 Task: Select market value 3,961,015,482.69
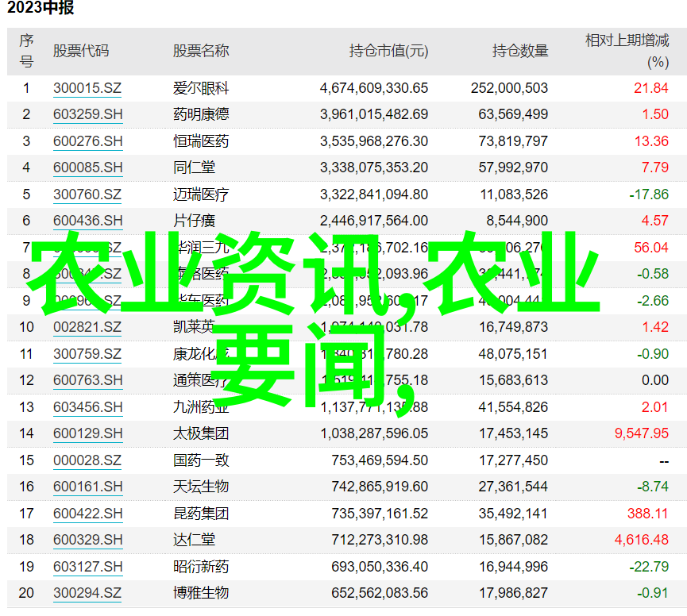(x=374, y=114)
